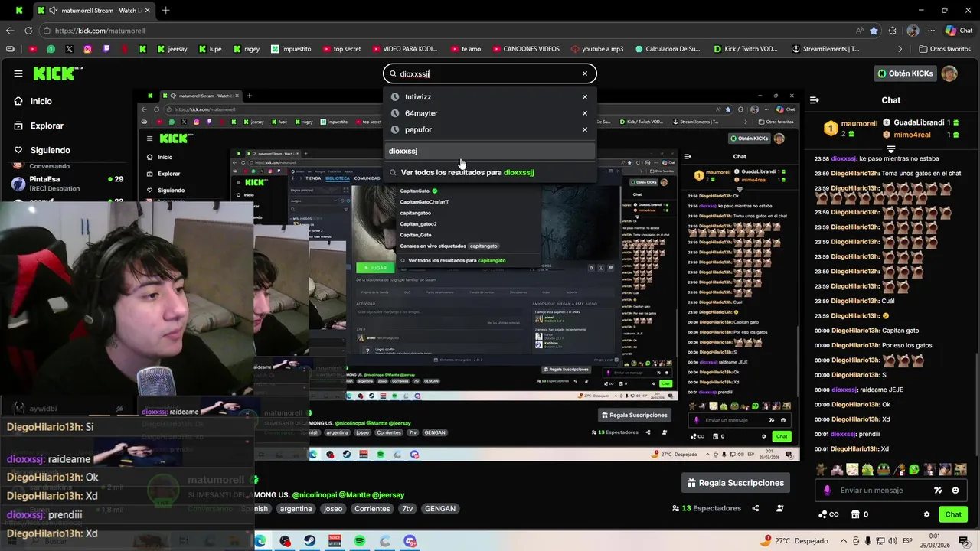
Task: Open the StreamElements bookmark
Action: tap(825, 49)
